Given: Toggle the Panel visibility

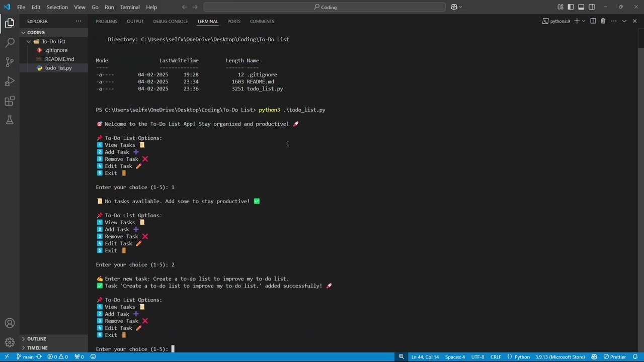Looking at the screenshot, I should pyautogui.click(x=581, y=7).
